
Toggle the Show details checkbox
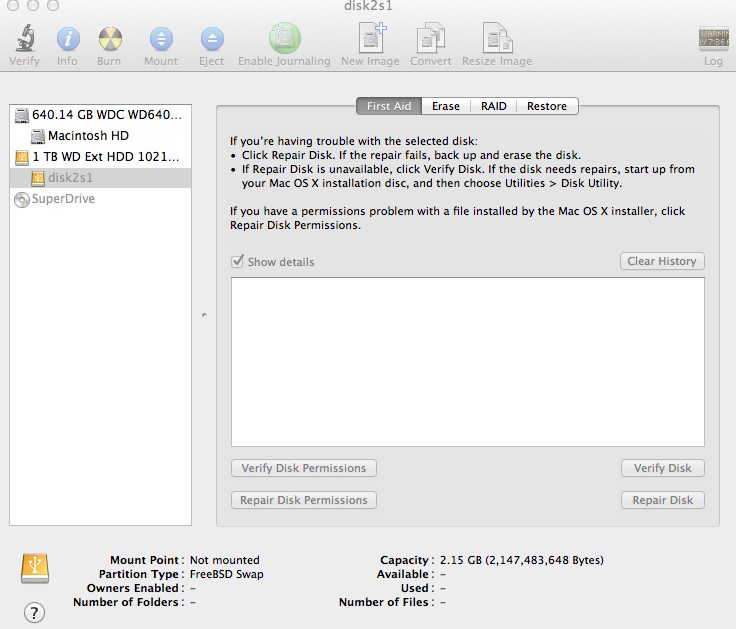238,261
